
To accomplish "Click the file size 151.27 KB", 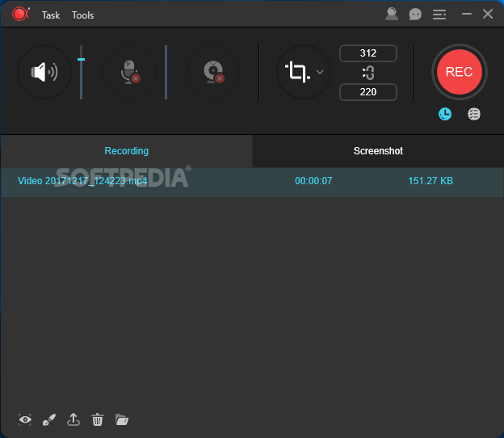I will 430,181.
